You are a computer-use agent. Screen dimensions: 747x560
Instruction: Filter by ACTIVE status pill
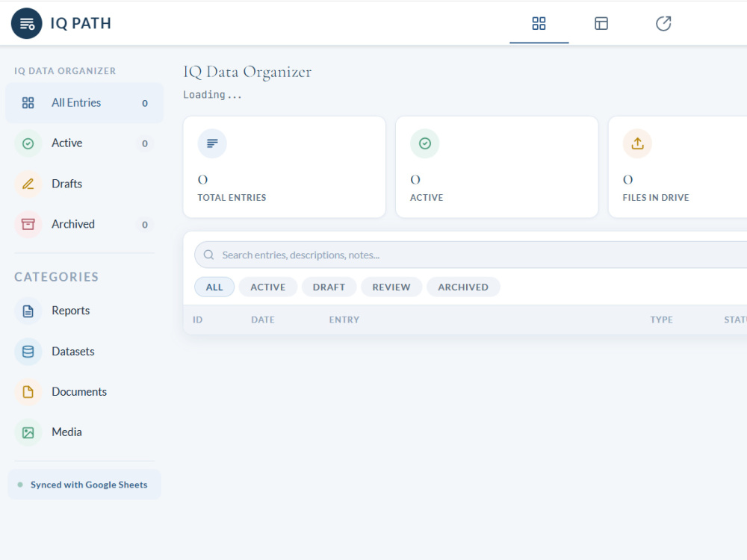pyautogui.click(x=268, y=287)
